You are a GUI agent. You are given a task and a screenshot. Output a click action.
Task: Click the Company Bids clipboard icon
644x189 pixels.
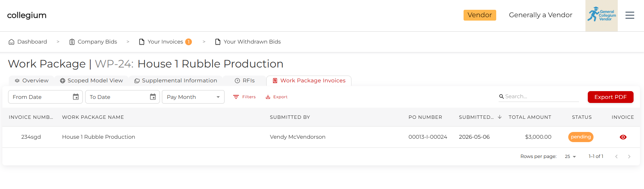click(x=72, y=42)
